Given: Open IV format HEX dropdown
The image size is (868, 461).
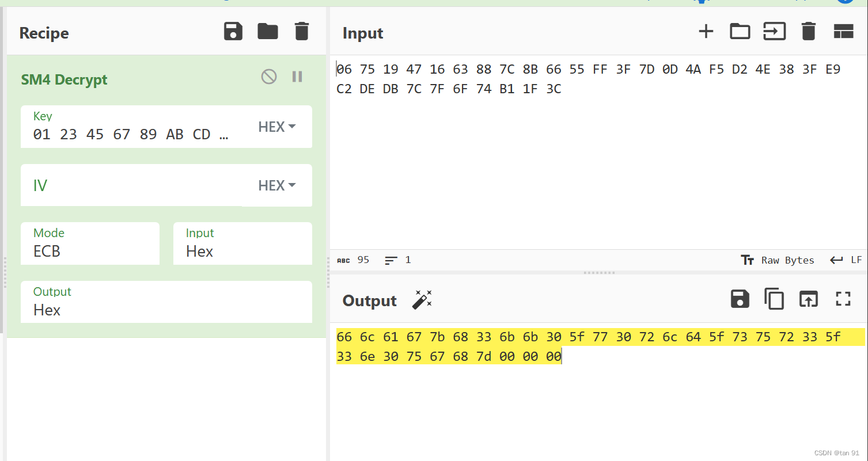Looking at the screenshot, I should [x=277, y=185].
